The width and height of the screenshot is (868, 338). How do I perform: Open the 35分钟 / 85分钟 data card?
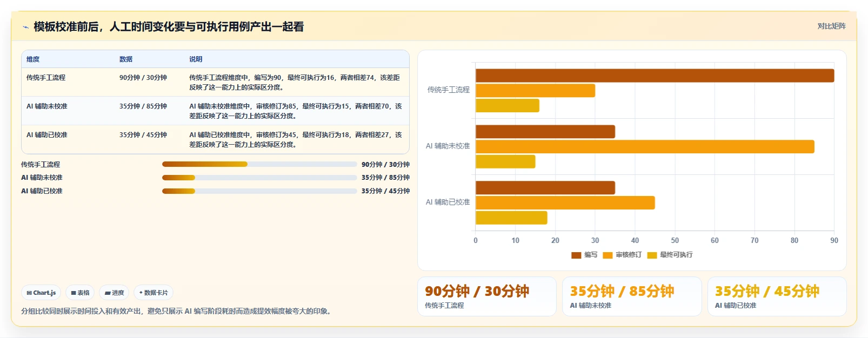tap(632, 296)
